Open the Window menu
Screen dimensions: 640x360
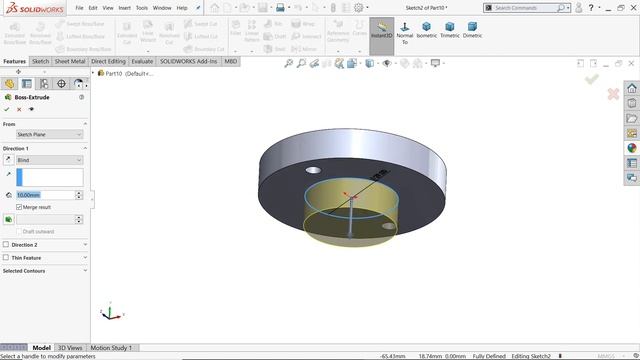click(162, 8)
